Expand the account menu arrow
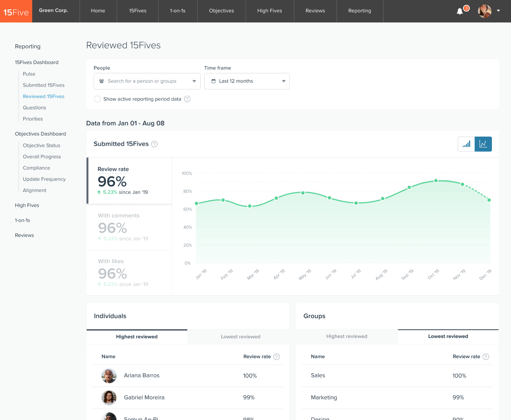The image size is (511, 420). (499, 11)
